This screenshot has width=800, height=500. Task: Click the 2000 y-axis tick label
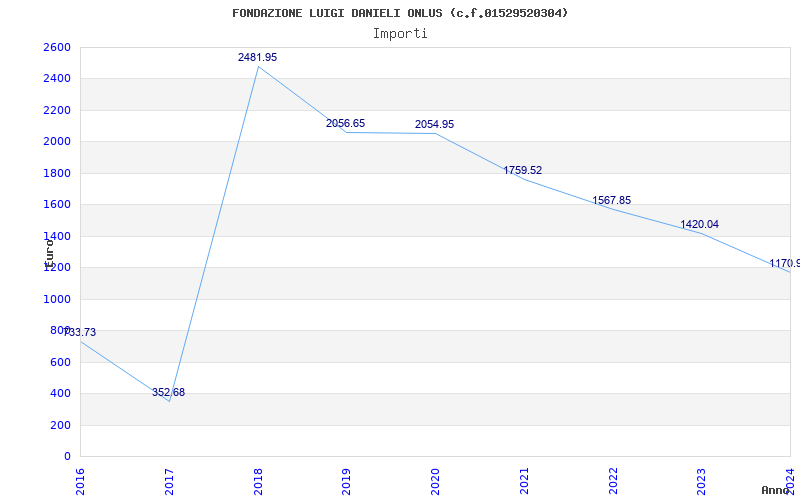click(x=58, y=141)
